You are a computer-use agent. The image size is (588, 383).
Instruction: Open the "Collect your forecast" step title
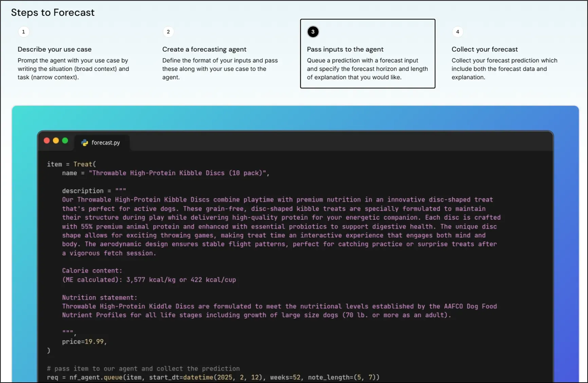(x=484, y=49)
